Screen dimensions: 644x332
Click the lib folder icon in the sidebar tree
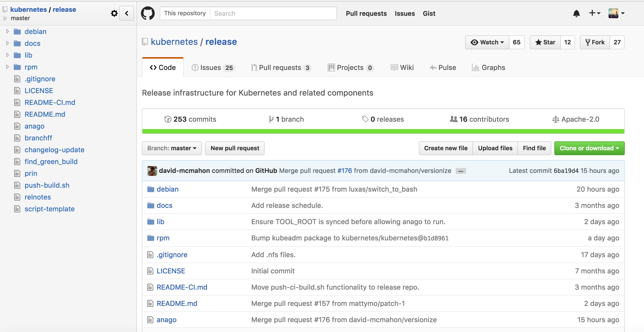click(x=17, y=55)
